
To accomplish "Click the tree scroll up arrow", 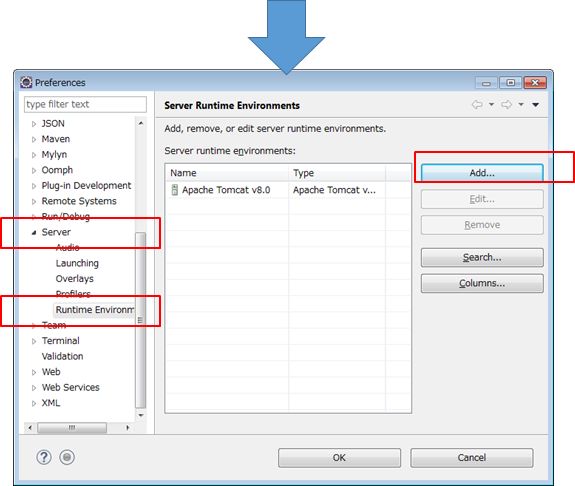I will click(x=141, y=123).
